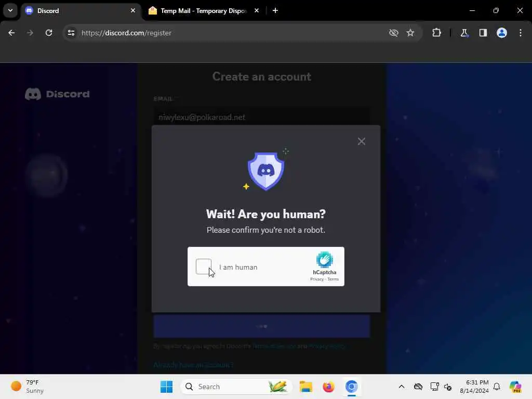The width and height of the screenshot is (532, 399).
Task: Click the taskbar Search box
Action: [x=236, y=387]
